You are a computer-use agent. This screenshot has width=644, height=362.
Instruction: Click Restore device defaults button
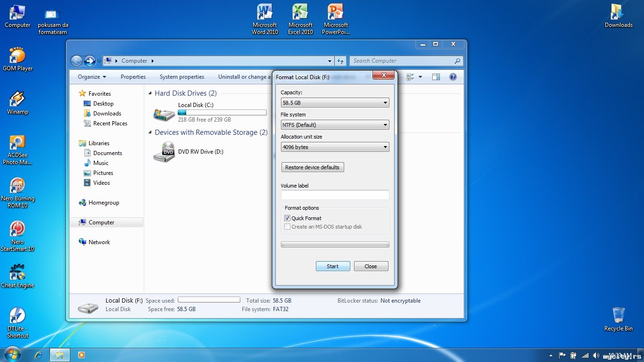tap(312, 167)
